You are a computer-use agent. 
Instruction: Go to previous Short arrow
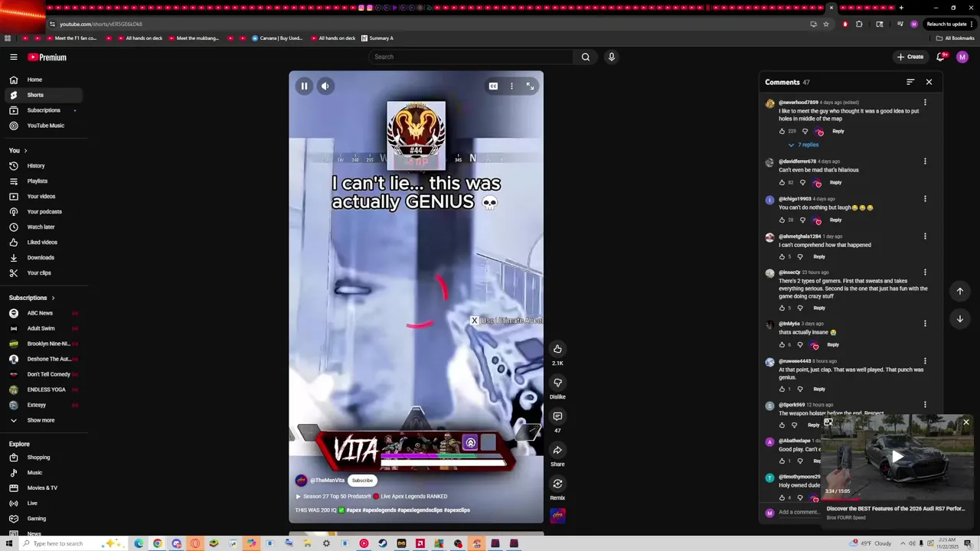coord(959,291)
